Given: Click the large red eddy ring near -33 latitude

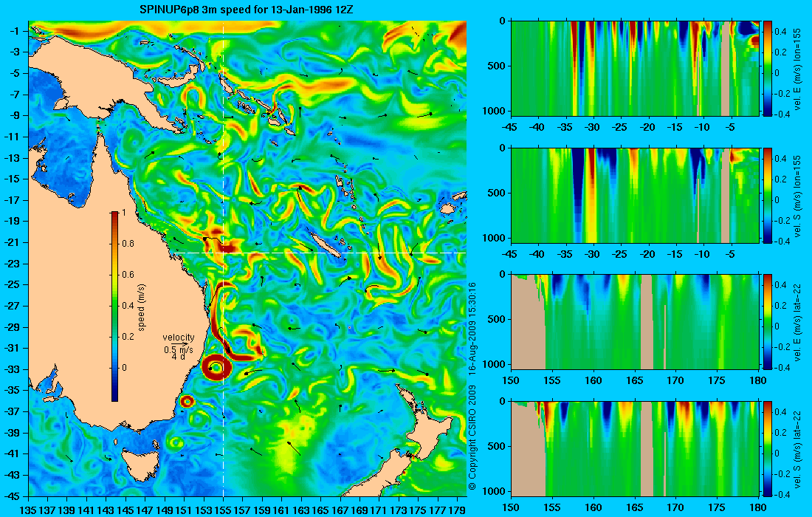Looking at the screenshot, I should pyautogui.click(x=216, y=369).
